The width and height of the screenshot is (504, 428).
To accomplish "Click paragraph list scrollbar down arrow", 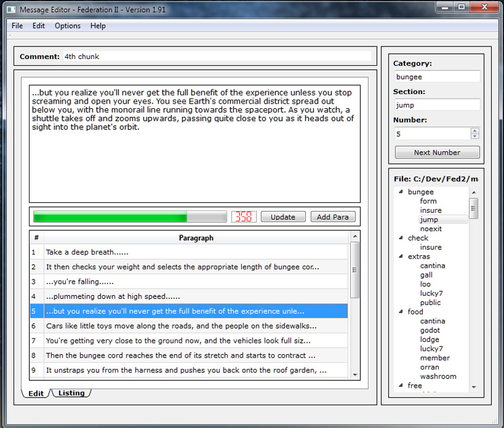I will (355, 375).
